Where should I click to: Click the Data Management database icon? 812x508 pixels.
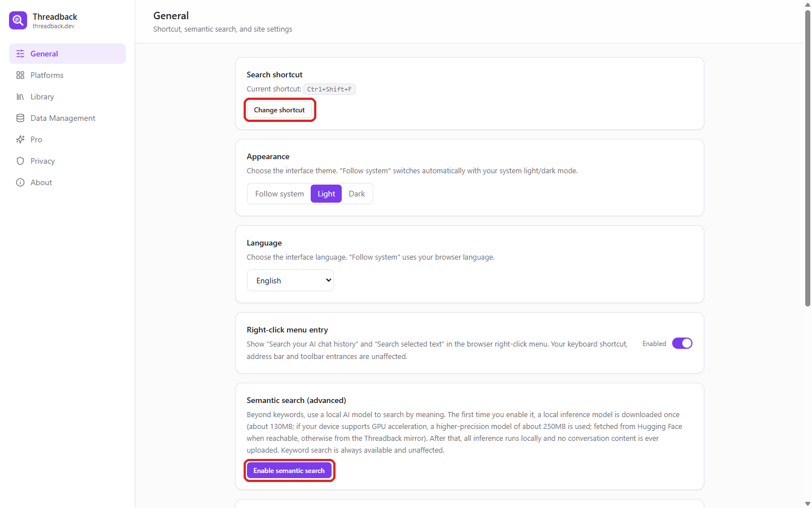click(20, 118)
